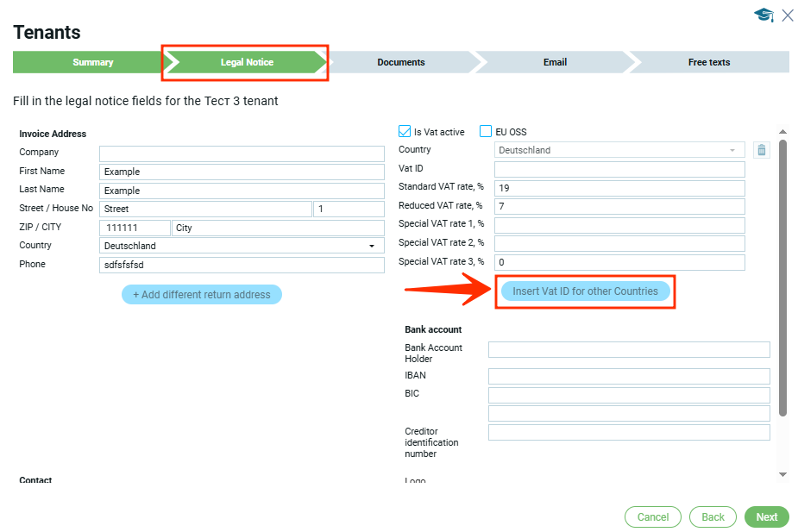This screenshot has width=798, height=532.
Task: Enable the EU OSS checkbox
Action: pos(487,132)
